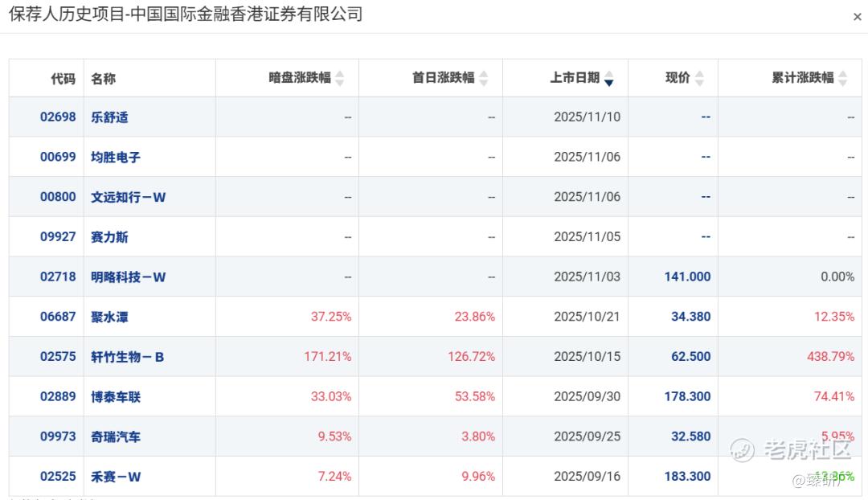
Task: Open stock 轩竹生物-B
Action: [x=127, y=357]
